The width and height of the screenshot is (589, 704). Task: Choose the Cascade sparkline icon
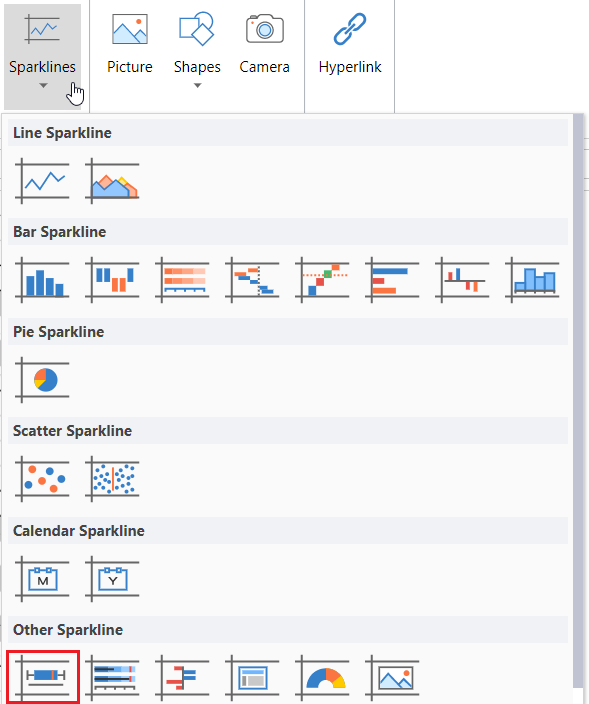(x=252, y=280)
